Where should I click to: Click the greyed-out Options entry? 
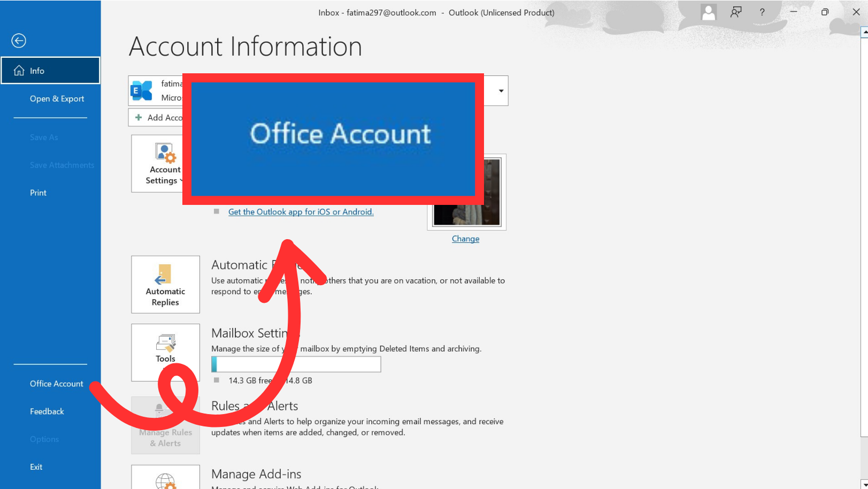44,439
